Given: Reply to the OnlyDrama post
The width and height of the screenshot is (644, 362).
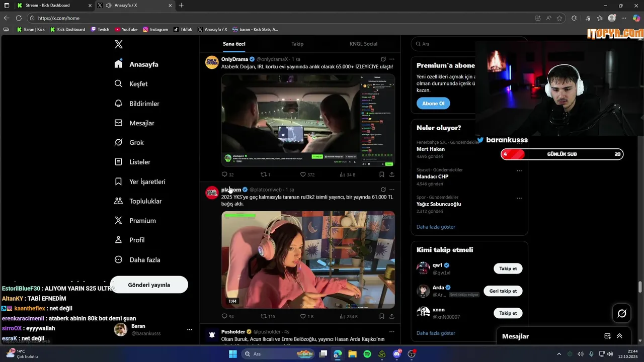Looking at the screenshot, I should pos(227,174).
